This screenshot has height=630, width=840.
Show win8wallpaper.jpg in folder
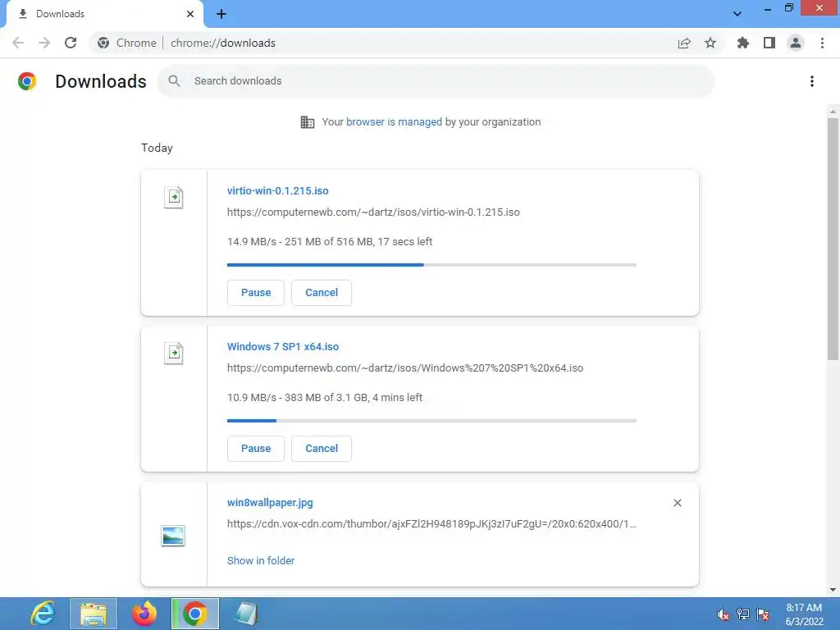(261, 560)
